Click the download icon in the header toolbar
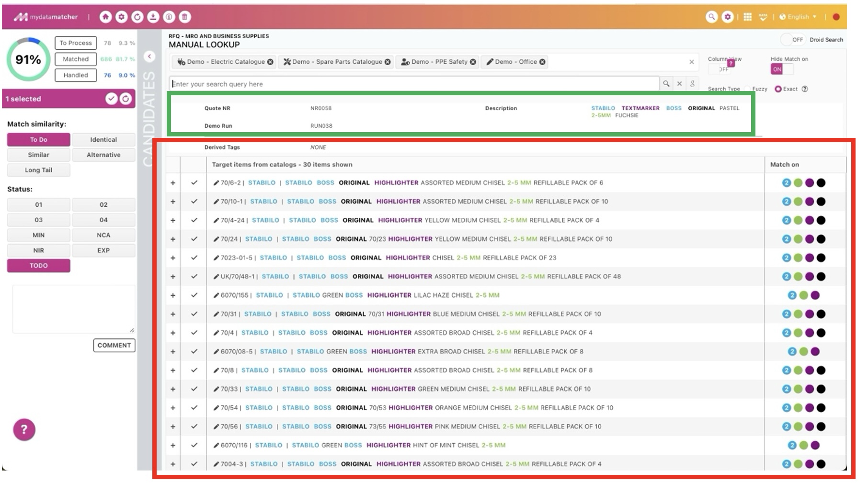This screenshot has height=493, width=868. click(x=153, y=17)
